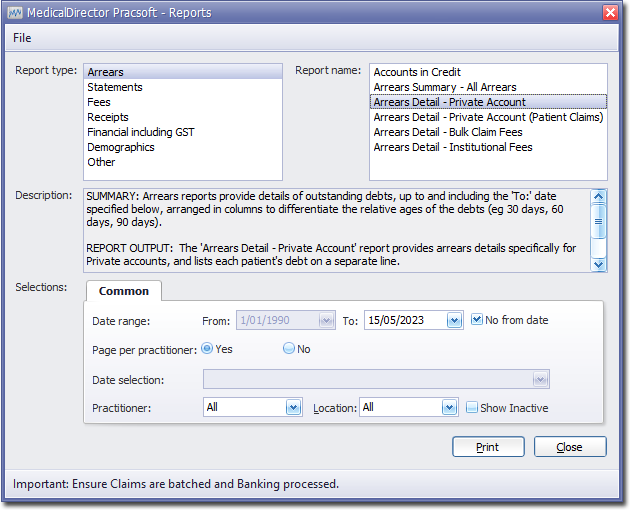Switch to the Common tab
Image resolution: width=631 pixels, height=511 pixels.
[x=124, y=291]
